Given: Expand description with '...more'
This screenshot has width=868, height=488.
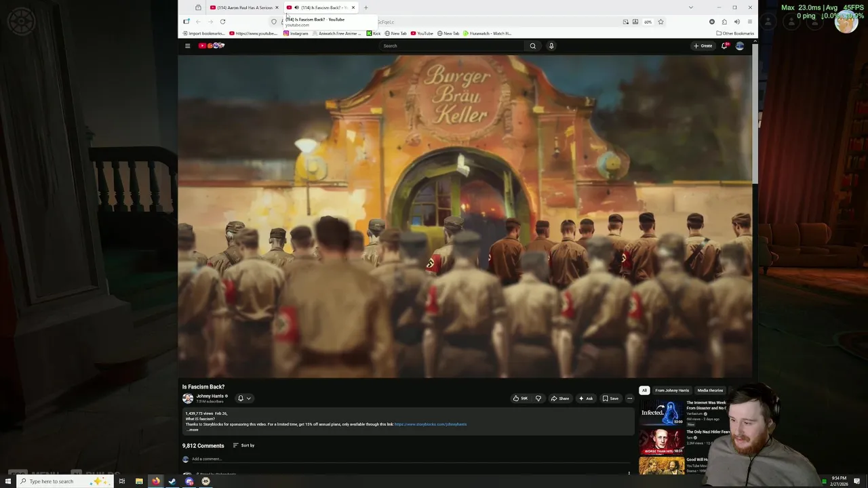Looking at the screenshot, I should pyautogui.click(x=193, y=430).
